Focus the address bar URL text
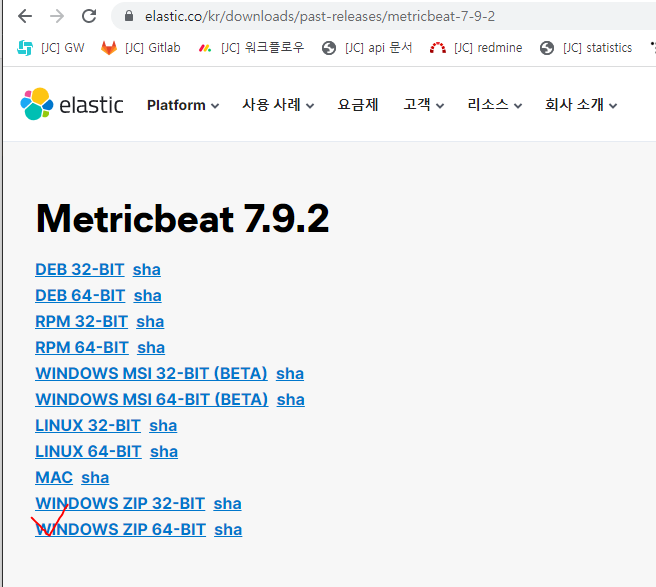Image resolution: width=656 pixels, height=587 pixels. (320, 16)
